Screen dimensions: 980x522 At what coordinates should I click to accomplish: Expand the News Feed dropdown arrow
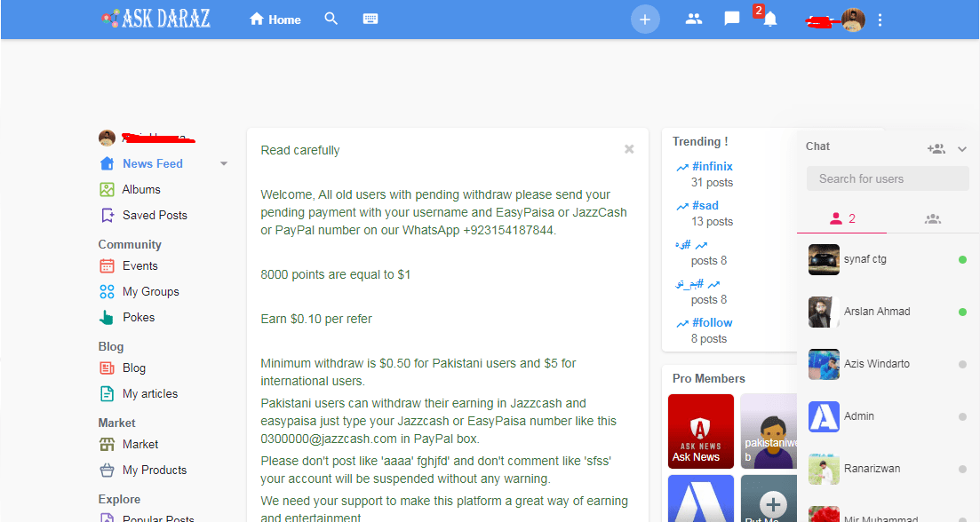point(224,164)
